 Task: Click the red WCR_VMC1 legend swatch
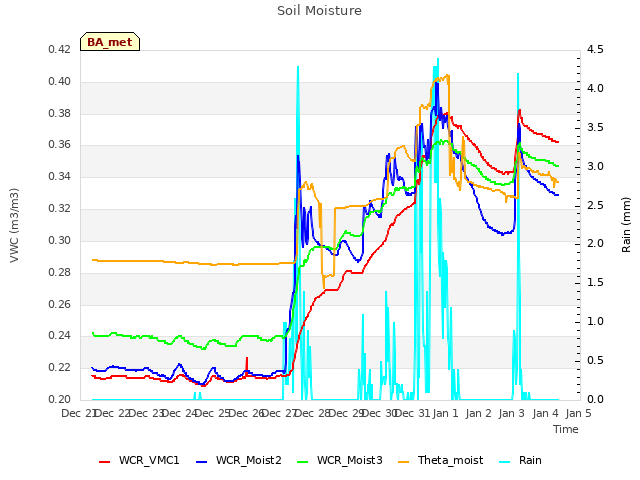pyautogui.click(x=104, y=462)
